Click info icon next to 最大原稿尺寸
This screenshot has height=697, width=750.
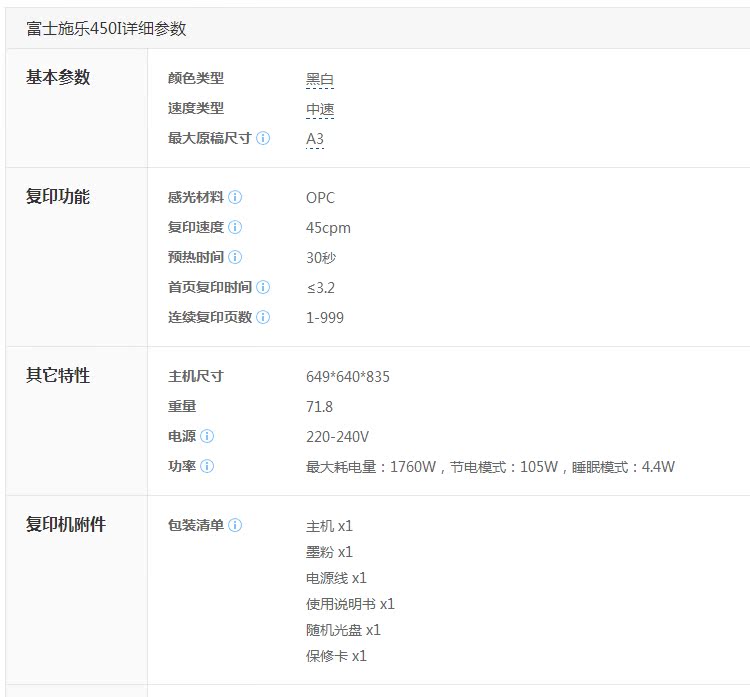(263, 138)
